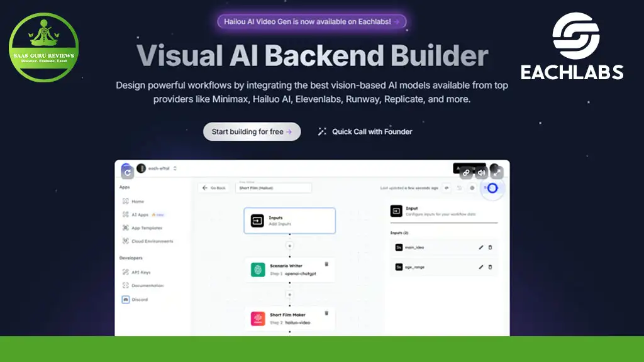
Task: Click the Discord sidebar label
Action: (x=140, y=300)
